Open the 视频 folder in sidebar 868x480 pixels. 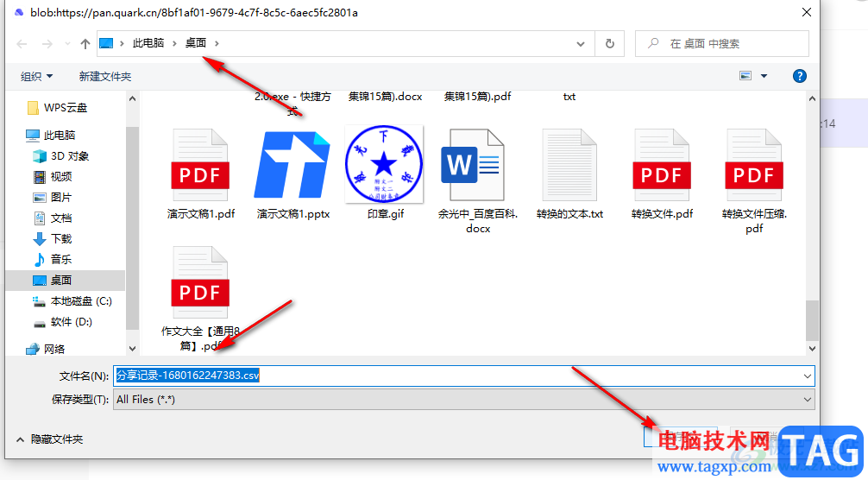(53, 177)
